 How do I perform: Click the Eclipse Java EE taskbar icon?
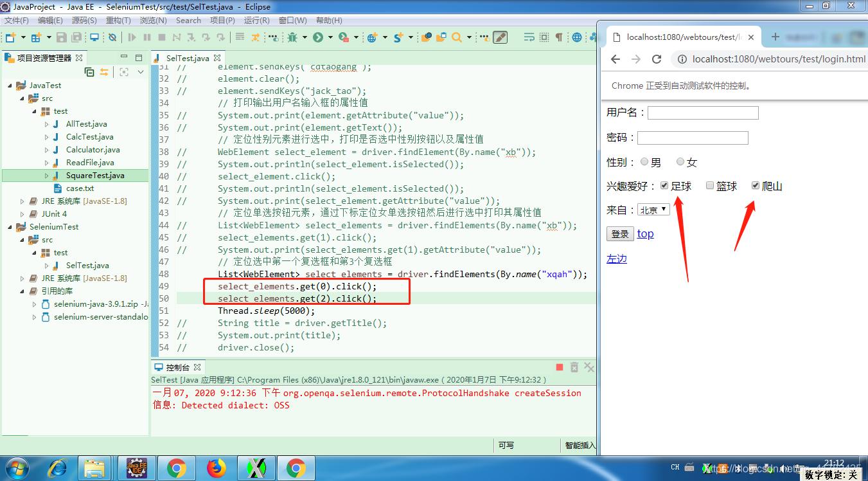136,469
